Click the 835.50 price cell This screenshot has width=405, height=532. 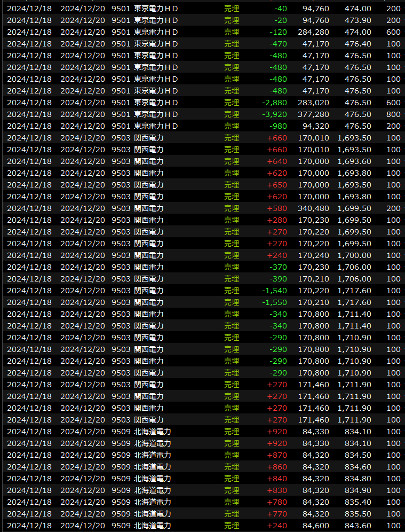[x=358, y=514]
